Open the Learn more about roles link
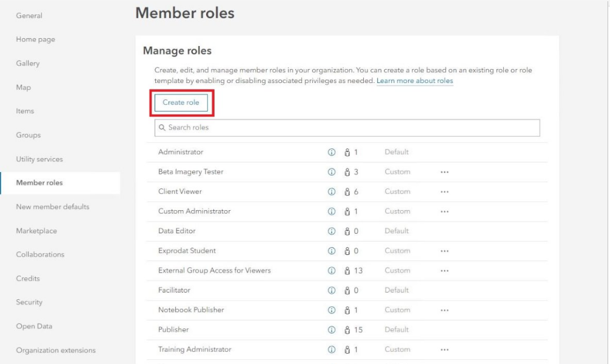This screenshot has width=610, height=364. pyautogui.click(x=415, y=81)
